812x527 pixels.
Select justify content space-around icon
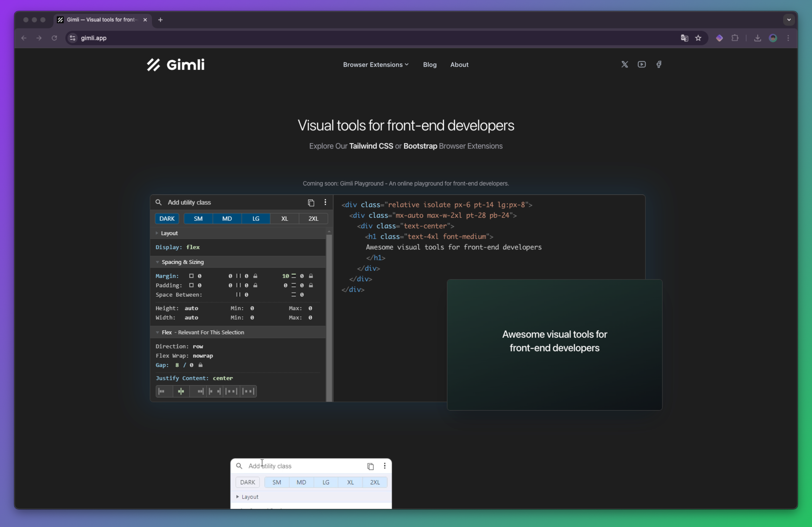click(x=231, y=391)
